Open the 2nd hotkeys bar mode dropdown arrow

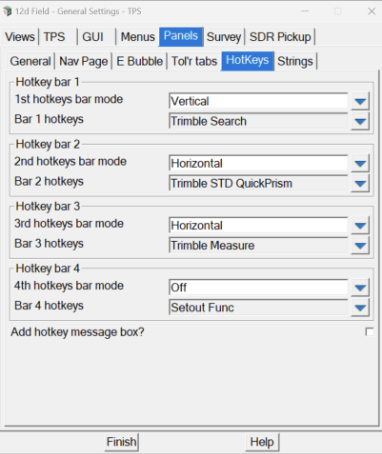click(x=360, y=163)
